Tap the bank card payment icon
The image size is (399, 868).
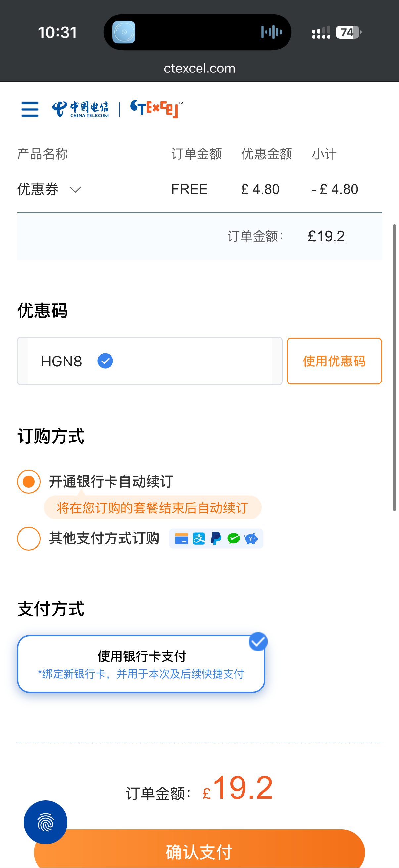click(x=181, y=539)
